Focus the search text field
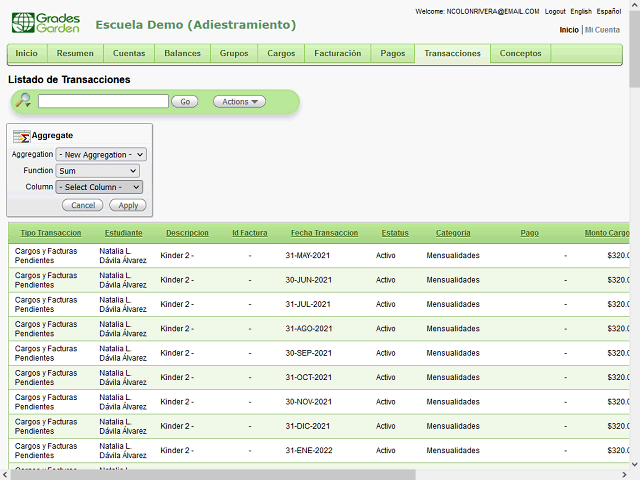 click(x=103, y=101)
